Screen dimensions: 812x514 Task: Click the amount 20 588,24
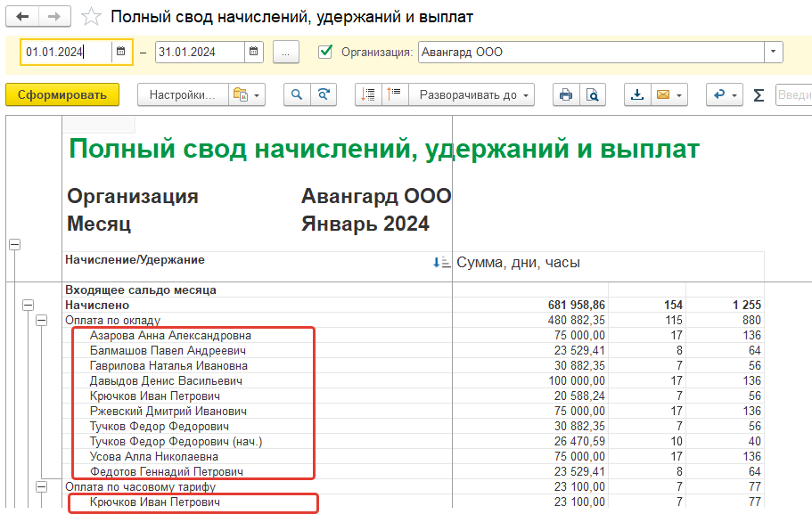click(x=579, y=396)
